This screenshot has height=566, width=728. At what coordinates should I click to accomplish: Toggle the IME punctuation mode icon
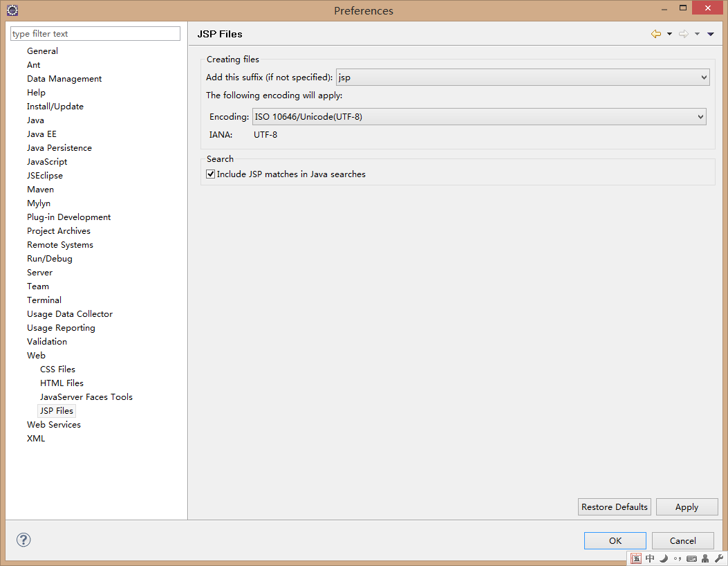(x=678, y=558)
